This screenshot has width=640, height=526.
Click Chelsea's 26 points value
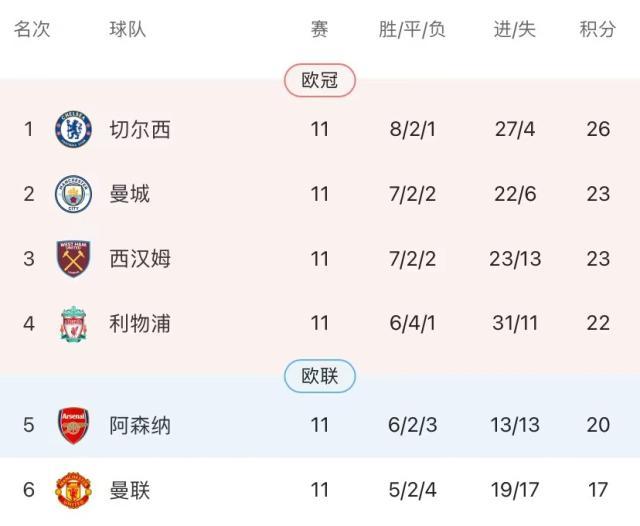[598, 129]
